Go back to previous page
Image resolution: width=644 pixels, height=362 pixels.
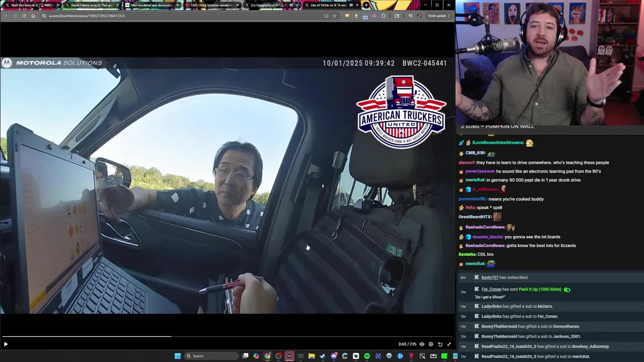point(6,16)
